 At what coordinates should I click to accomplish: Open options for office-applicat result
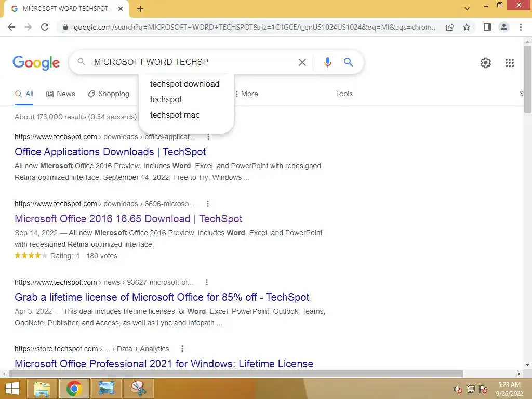(x=208, y=137)
